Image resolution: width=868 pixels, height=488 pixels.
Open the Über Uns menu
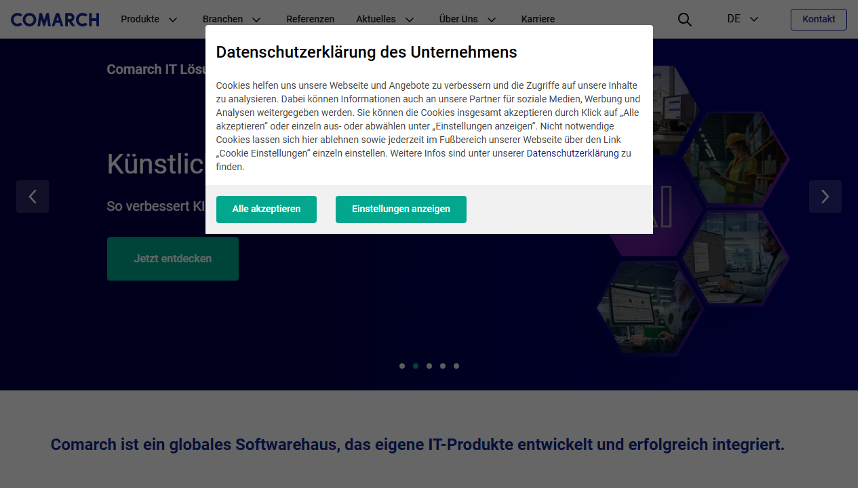(x=458, y=19)
